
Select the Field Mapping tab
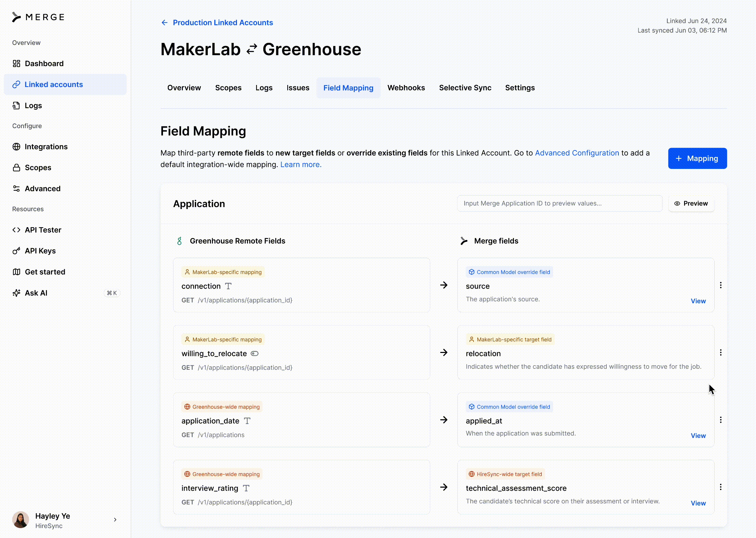pos(348,88)
